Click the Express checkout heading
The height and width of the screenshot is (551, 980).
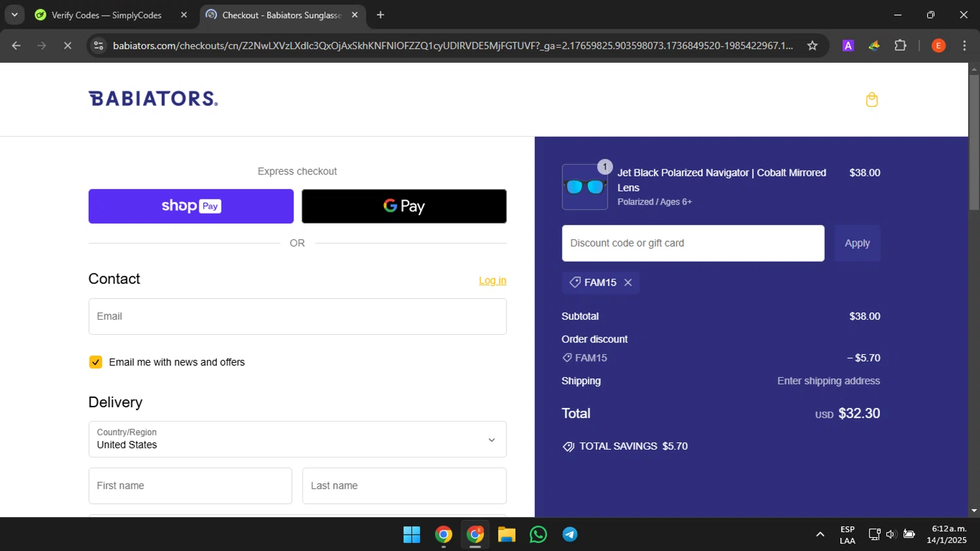[297, 171]
